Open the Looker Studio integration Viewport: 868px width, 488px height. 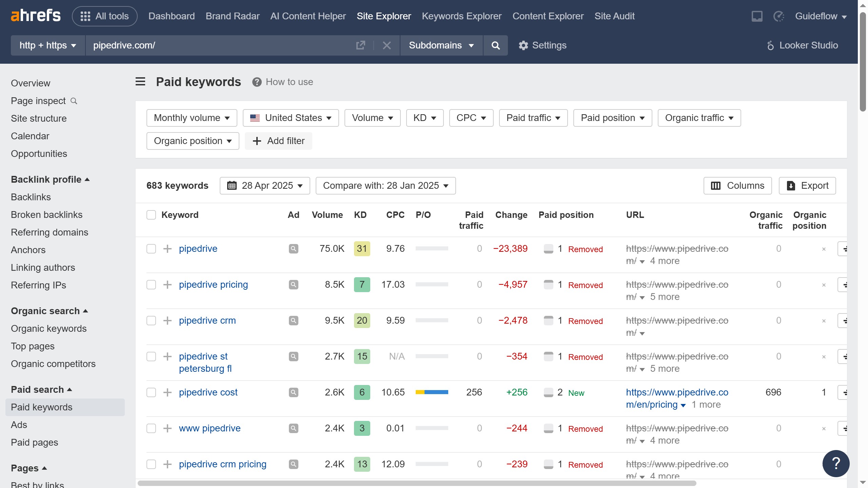(x=803, y=45)
